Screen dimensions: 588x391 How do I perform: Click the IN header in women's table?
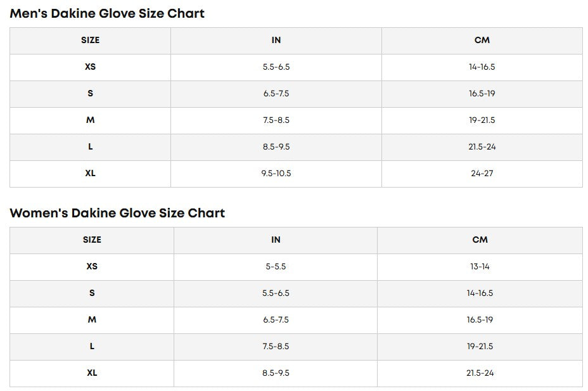pyautogui.click(x=276, y=240)
